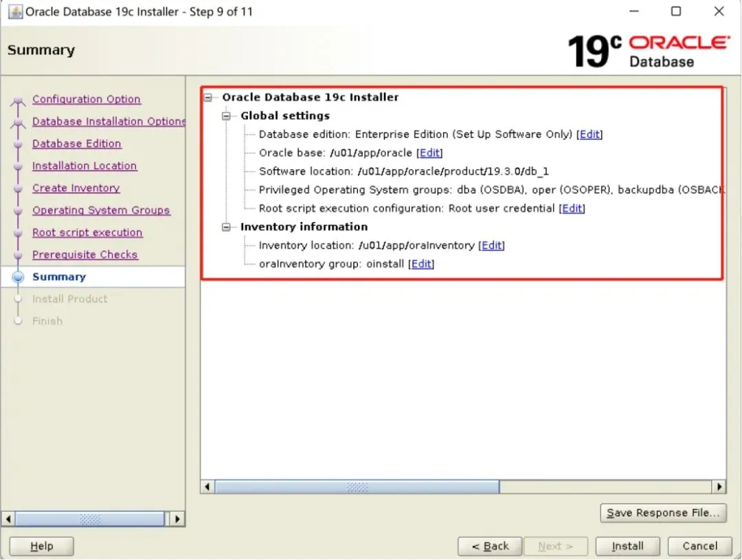Click the Help button
This screenshot has width=742, height=560.
pyautogui.click(x=42, y=546)
